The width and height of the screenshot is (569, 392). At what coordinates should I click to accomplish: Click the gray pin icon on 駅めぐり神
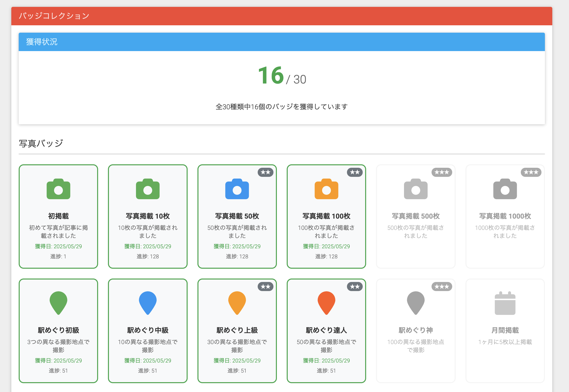point(416,303)
